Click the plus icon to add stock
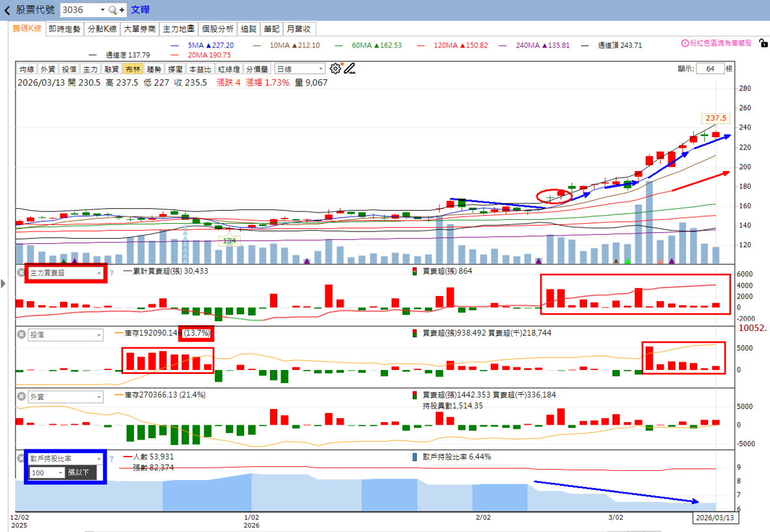The image size is (770, 532). 122,10
